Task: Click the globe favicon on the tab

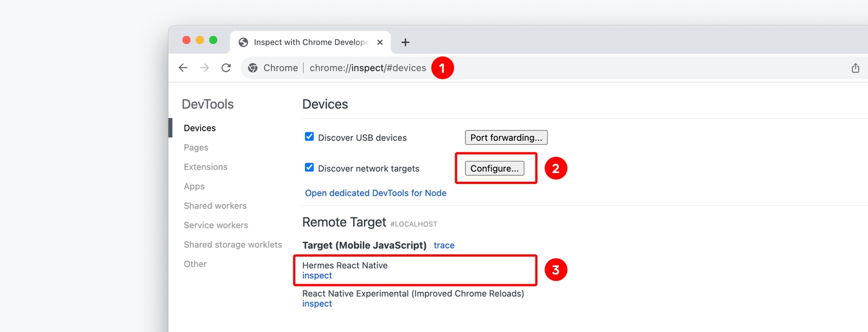Action: coord(244,42)
